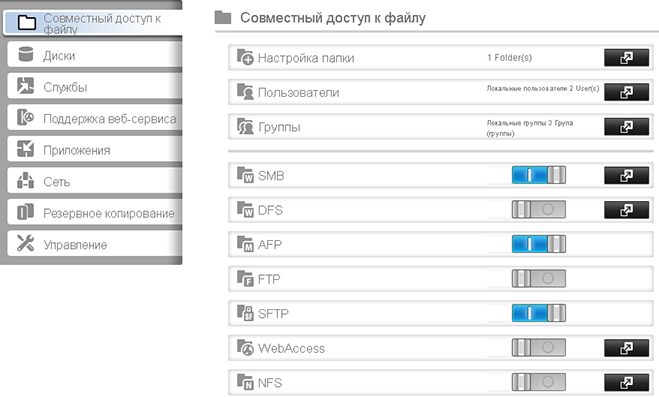The height and width of the screenshot is (397, 659).
Task: Click the DFS folder icon
Action: click(x=245, y=209)
